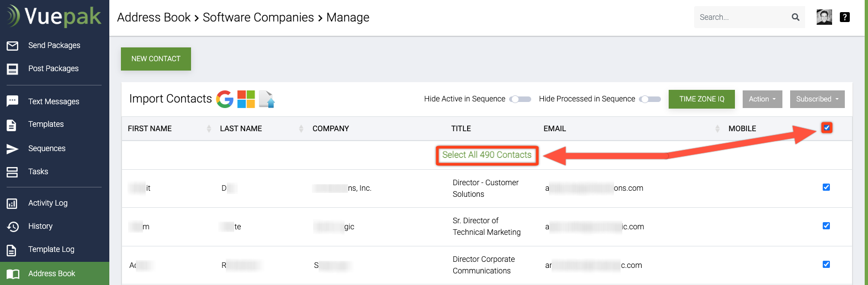Click Select All 490 Contacts link
The width and height of the screenshot is (868, 285).
[487, 155]
